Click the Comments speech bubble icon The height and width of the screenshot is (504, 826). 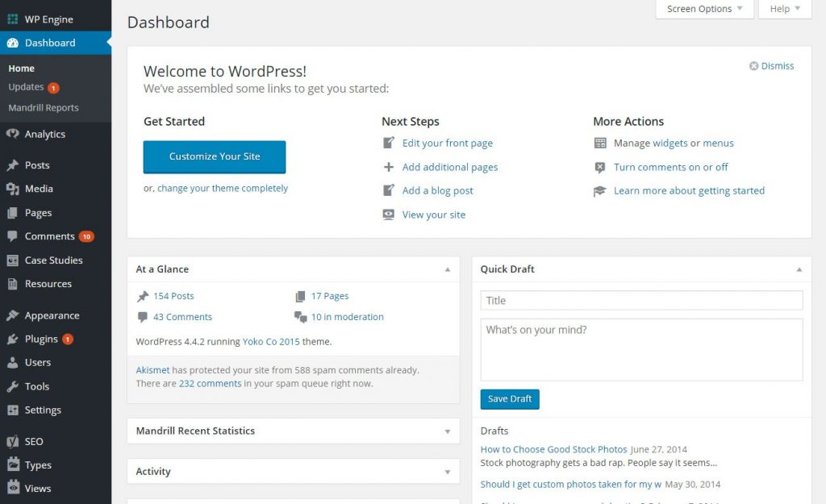(x=12, y=236)
